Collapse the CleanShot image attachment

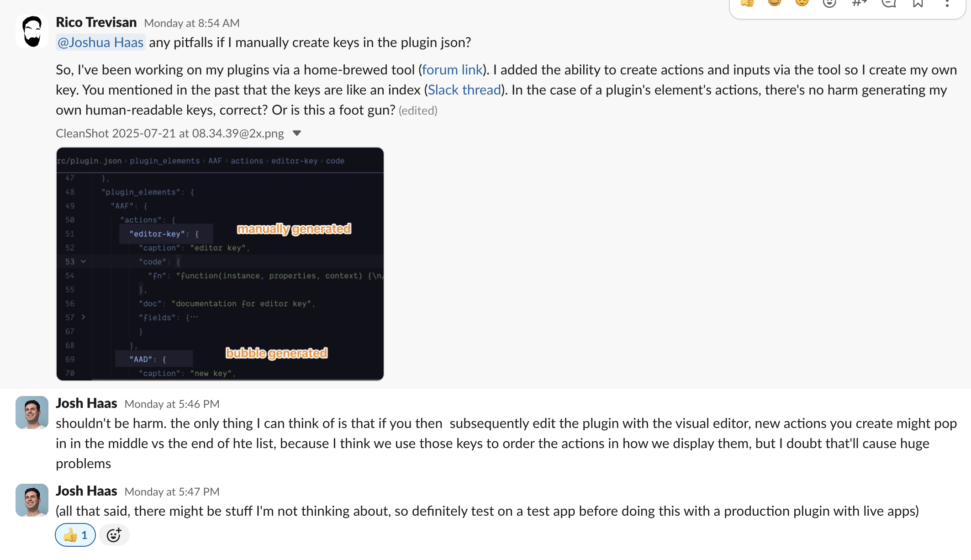coord(297,133)
